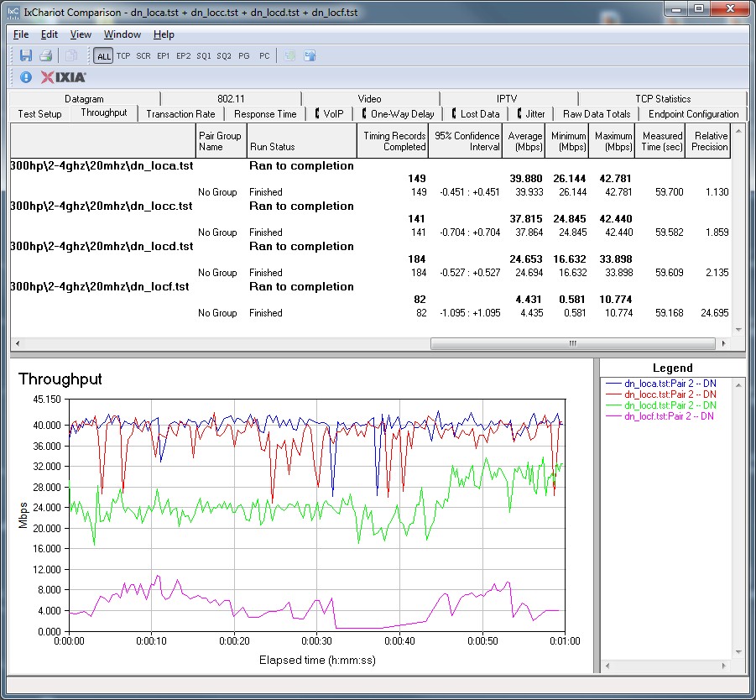This screenshot has height=700, width=756.
Task: Click the Measured Time (sec) column header
Action: (x=660, y=141)
